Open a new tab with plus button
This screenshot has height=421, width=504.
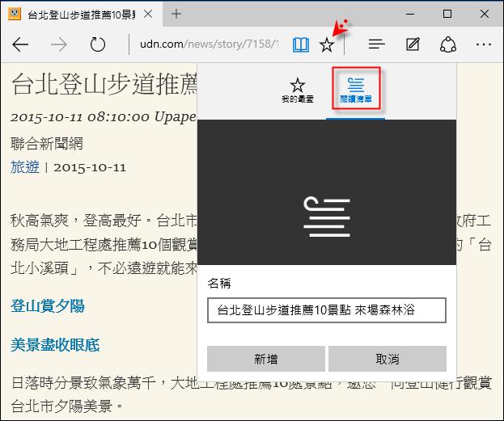click(176, 14)
